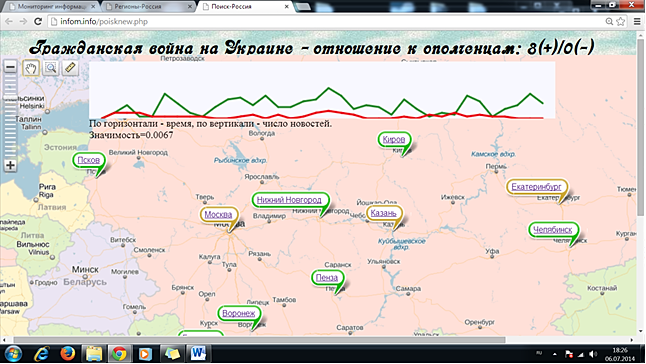Click the speaker volume tray icon
Image resolution: width=646 pixels, height=364 pixels.
tap(593, 354)
